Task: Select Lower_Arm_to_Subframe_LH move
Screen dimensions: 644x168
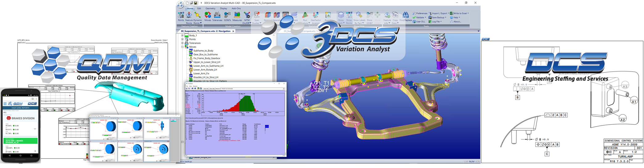Action: point(208,66)
